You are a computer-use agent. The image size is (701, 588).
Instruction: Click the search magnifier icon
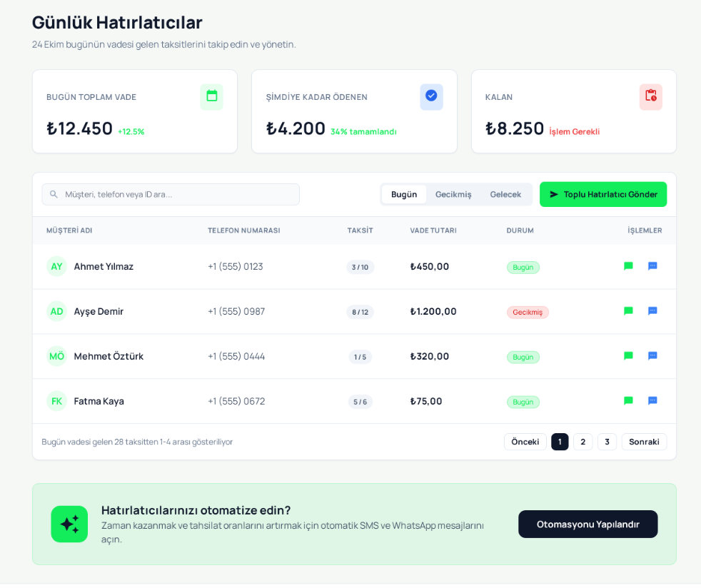pos(54,194)
